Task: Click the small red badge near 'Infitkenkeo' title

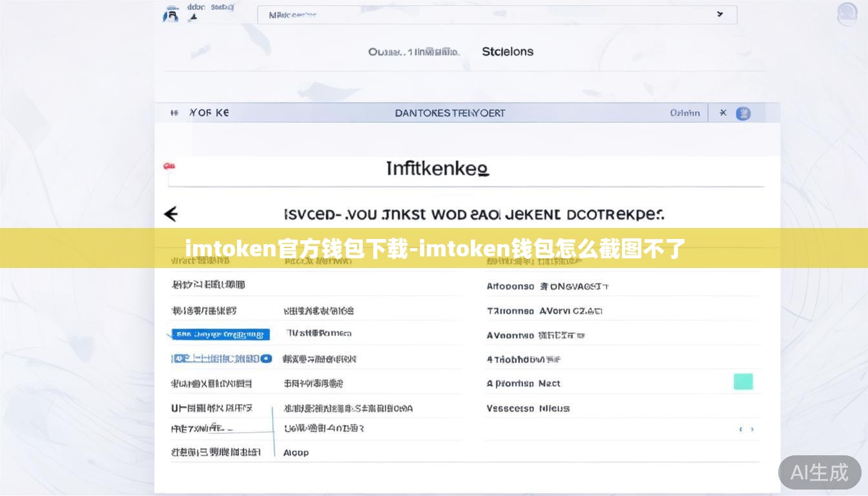Action: 169,166
